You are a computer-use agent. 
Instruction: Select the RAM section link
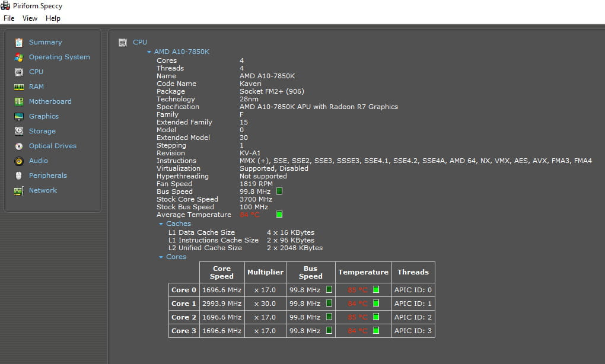[x=36, y=87]
